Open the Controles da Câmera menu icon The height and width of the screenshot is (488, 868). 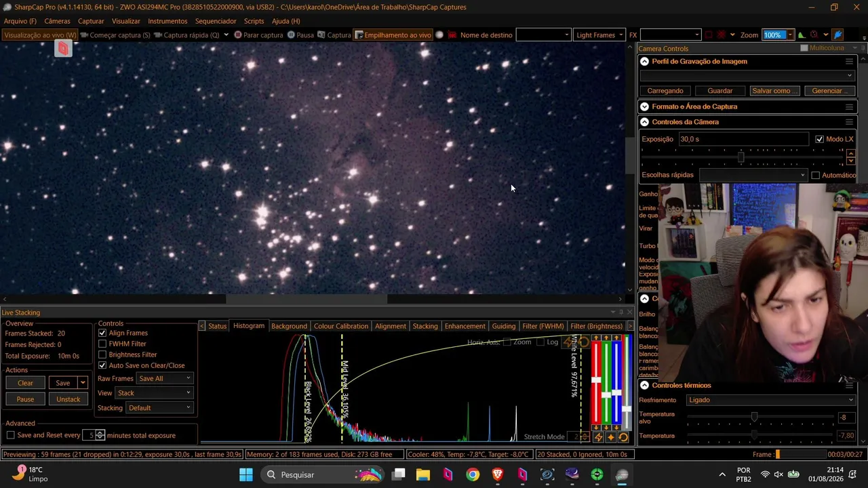point(849,122)
